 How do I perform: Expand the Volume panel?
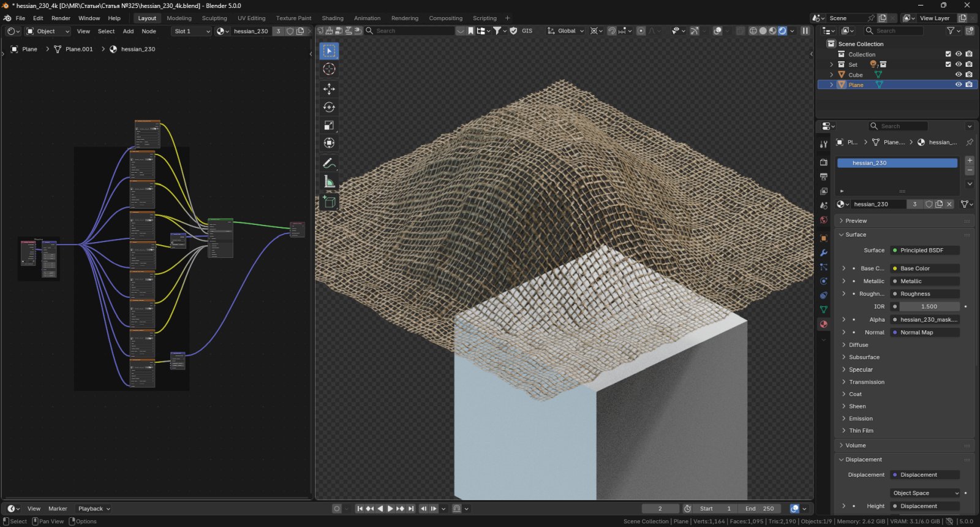pos(855,445)
